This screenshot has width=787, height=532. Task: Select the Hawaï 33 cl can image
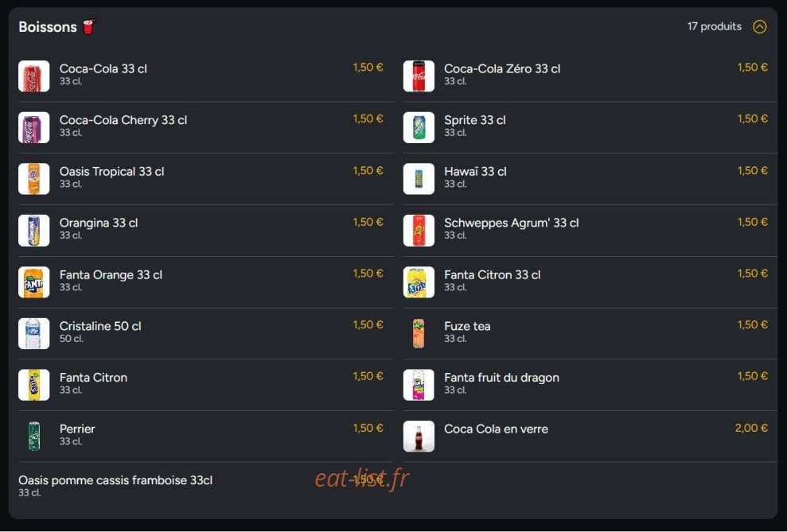coord(419,178)
